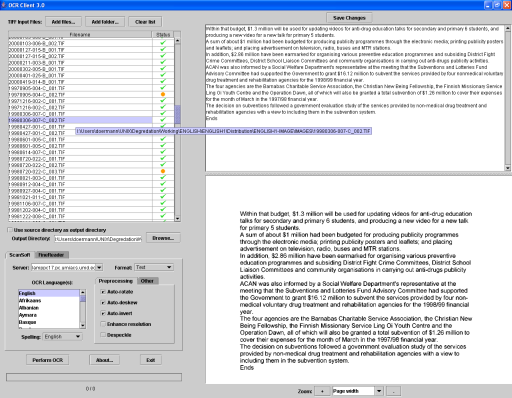Click the orange status dot for 19970905-004-C_002.TIF
The height and width of the screenshot is (398, 512).
pyautogui.click(x=163, y=94)
